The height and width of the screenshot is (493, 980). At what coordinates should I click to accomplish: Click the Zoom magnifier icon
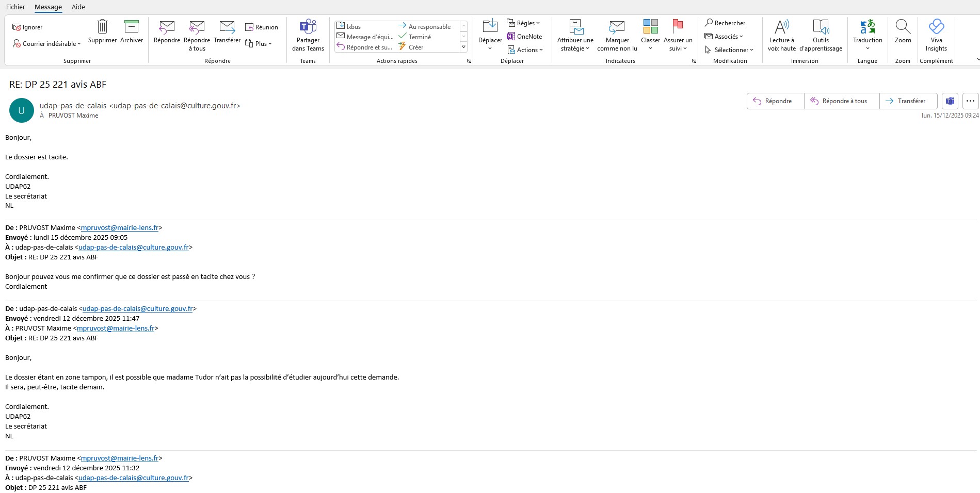(x=903, y=27)
